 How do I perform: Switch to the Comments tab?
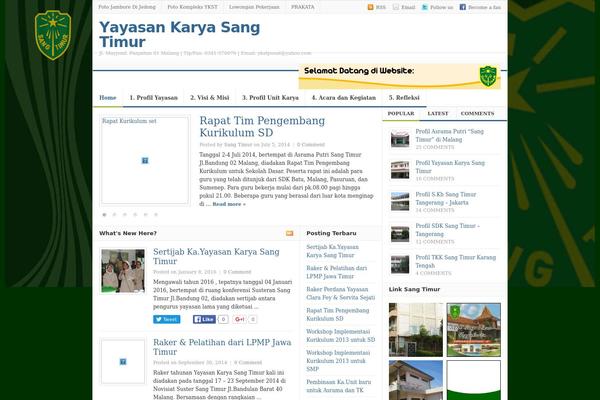(478, 114)
